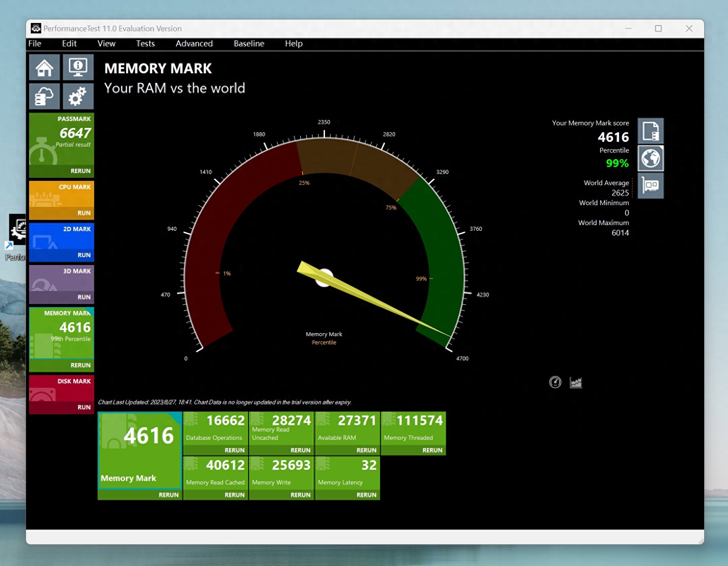Viewport: 728px width, 566px height.
Task: Select the Memory Read Uncached 28274 tile
Action: click(x=282, y=429)
